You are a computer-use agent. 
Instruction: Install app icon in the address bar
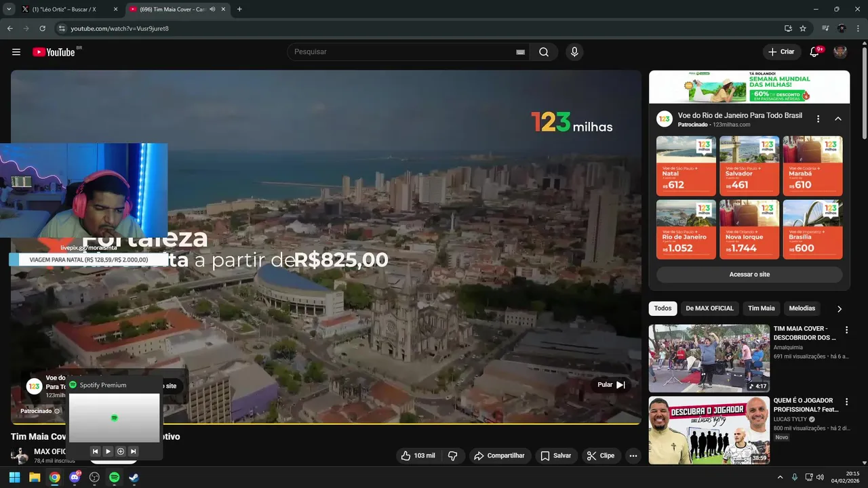788,28
